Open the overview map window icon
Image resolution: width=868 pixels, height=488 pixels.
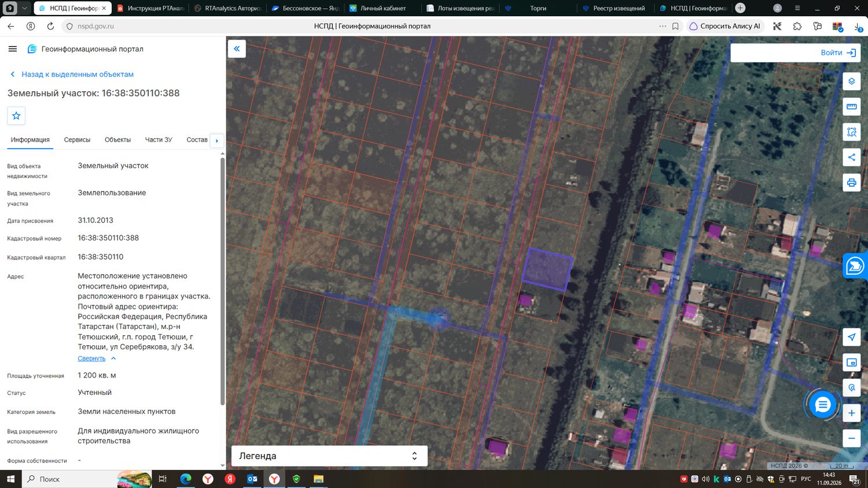pos(851,363)
